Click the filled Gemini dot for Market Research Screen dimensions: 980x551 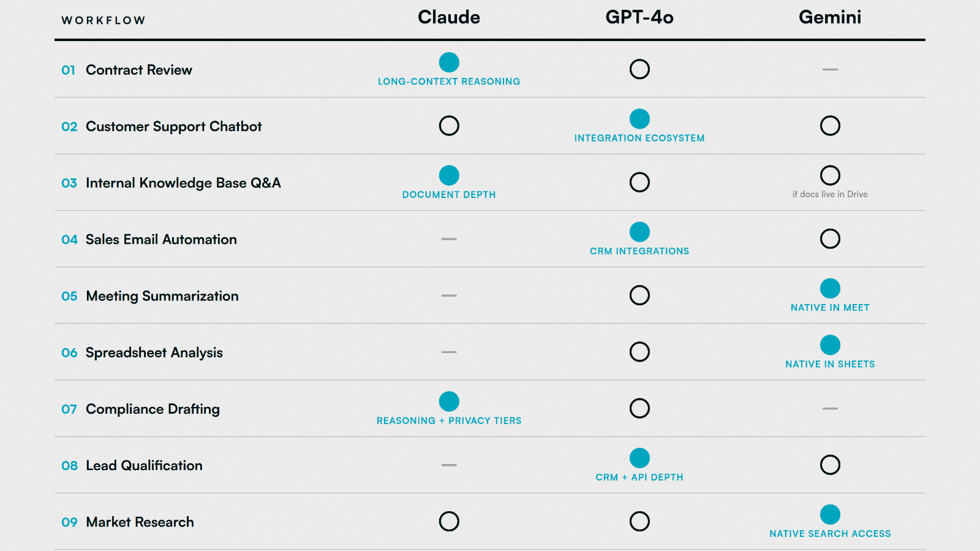pyautogui.click(x=830, y=514)
